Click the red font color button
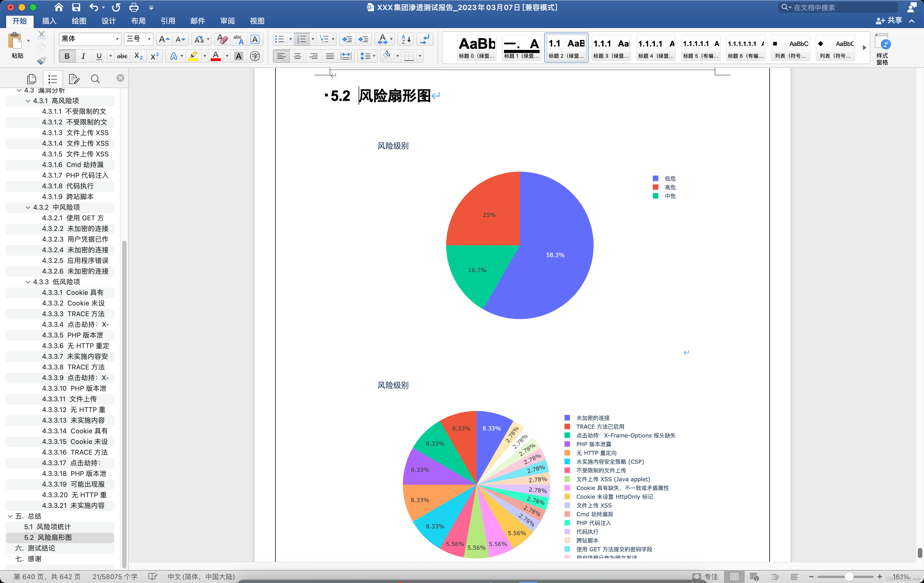 point(216,56)
